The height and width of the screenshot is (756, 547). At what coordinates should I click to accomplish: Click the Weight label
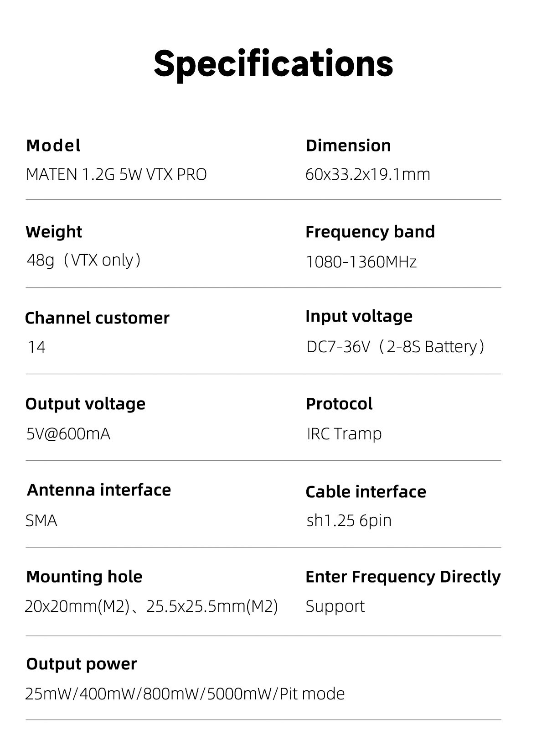(54, 232)
